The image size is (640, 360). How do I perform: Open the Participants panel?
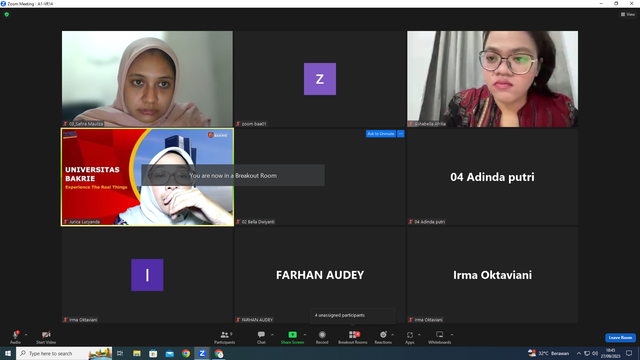224,337
